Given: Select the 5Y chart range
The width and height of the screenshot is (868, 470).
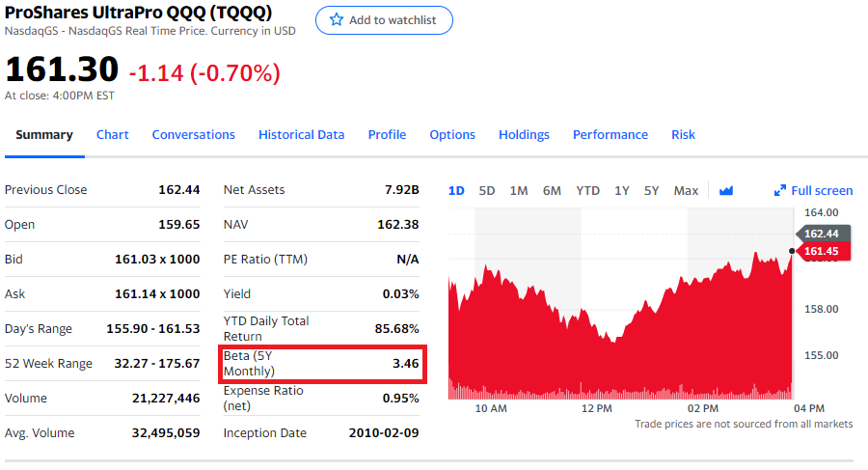Looking at the screenshot, I should click(x=652, y=191).
